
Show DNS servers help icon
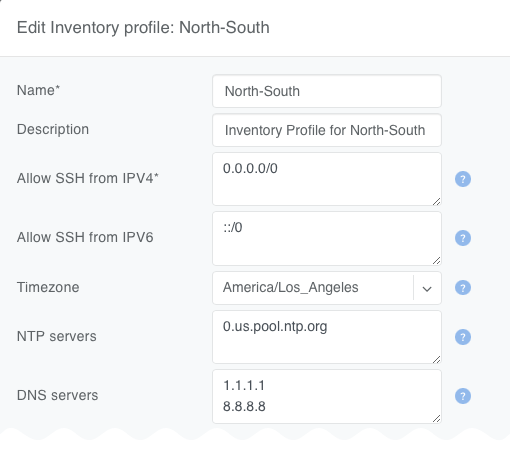click(463, 396)
